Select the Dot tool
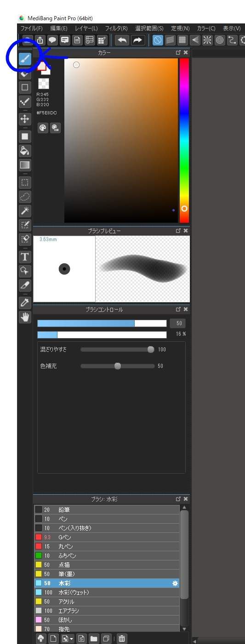Viewport: 245px width, 644px height. (x=25, y=102)
